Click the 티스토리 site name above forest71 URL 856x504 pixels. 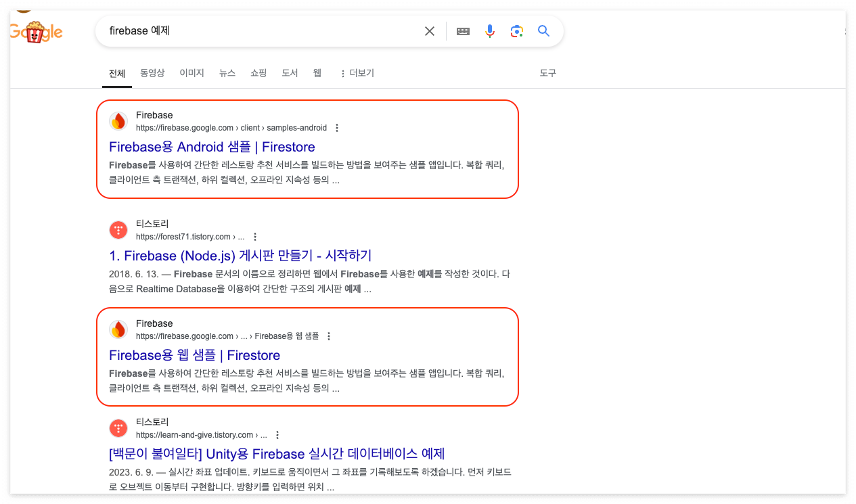(x=152, y=224)
